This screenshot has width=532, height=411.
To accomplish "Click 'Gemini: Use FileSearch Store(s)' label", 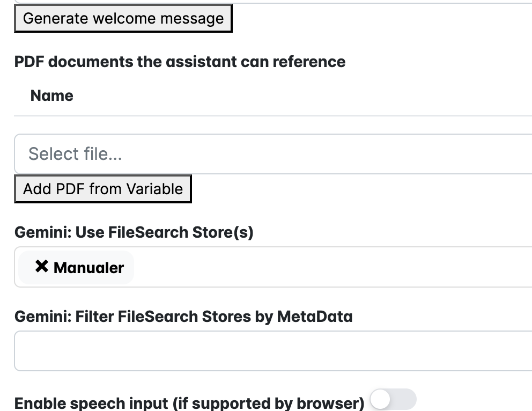I will (x=134, y=232).
